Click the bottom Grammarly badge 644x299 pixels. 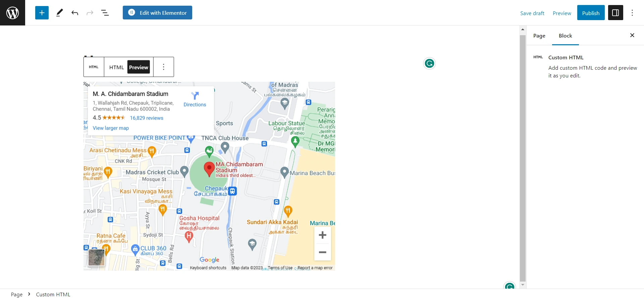[509, 286]
